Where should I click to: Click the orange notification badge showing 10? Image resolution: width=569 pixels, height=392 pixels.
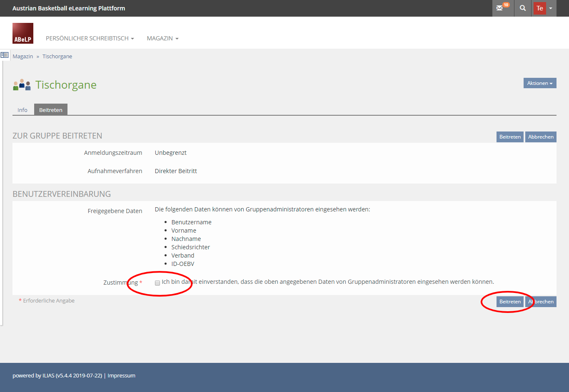506,5
